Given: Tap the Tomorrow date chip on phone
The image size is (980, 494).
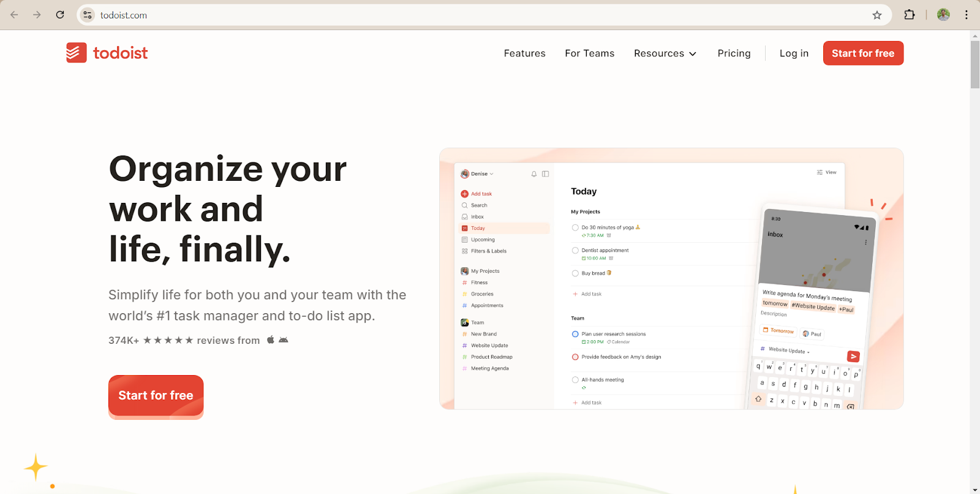Looking at the screenshot, I should pyautogui.click(x=778, y=330).
